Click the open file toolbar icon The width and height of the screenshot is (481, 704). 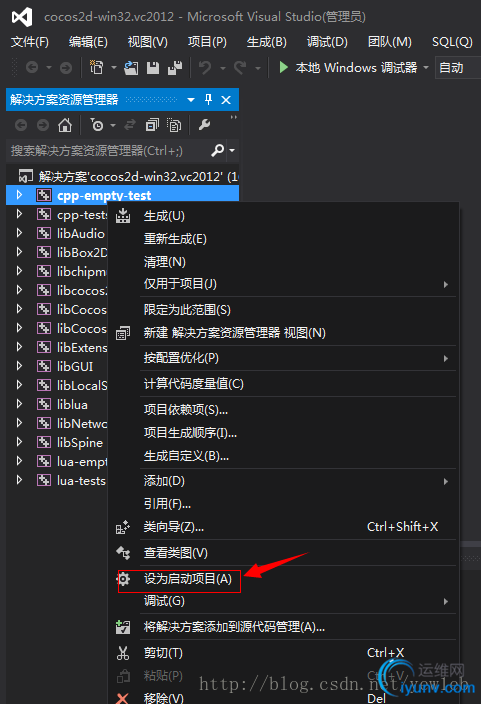coord(131,68)
